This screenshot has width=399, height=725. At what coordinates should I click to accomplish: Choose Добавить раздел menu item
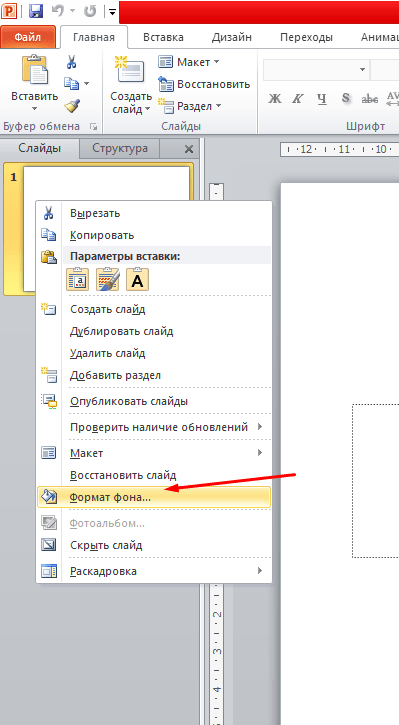154,375
